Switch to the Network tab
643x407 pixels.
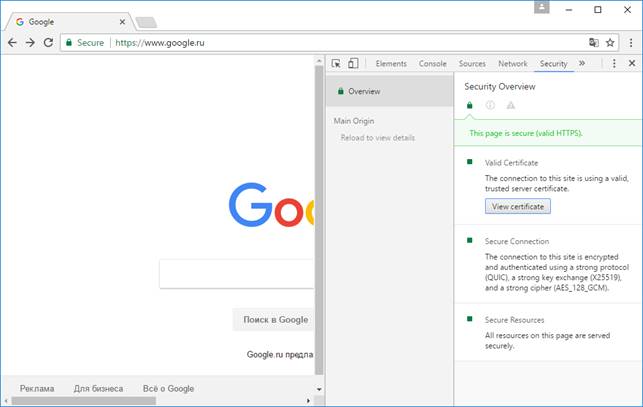click(513, 64)
